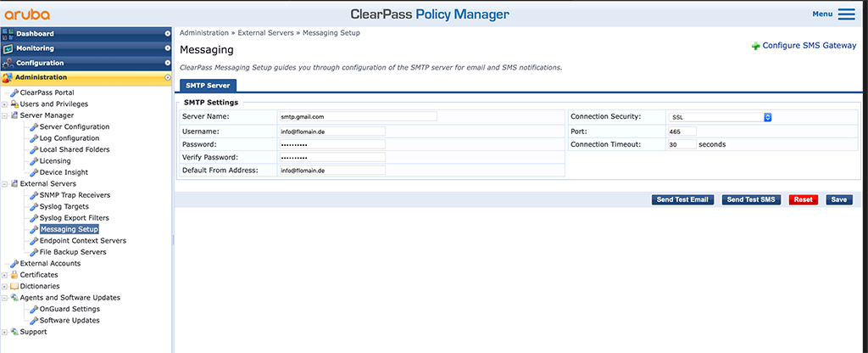Open Syslog Targets in the tree
868x353 pixels.
pyautogui.click(x=64, y=206)
